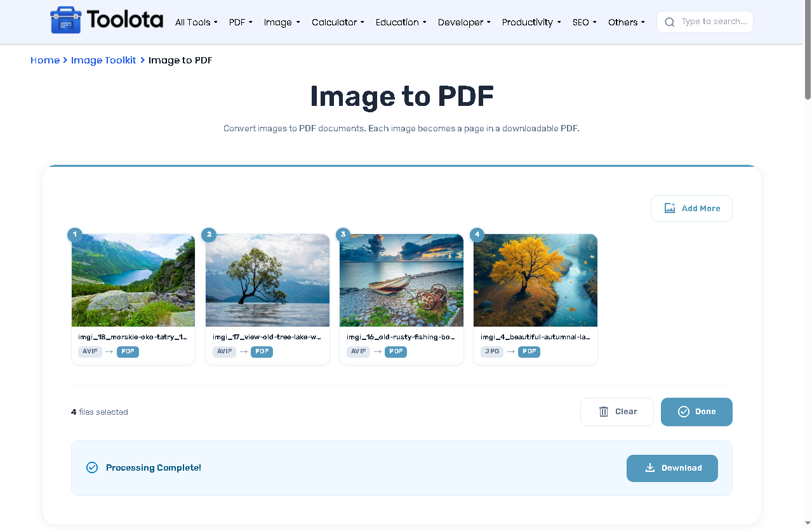Click filename imgi_17_view-old-tree-lake
The image size is (812, 529).
click(x=267, y=337)
